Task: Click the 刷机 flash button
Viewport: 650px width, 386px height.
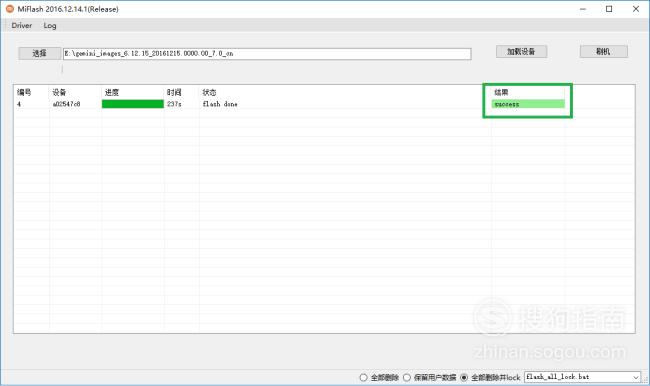Action: (x=603, y=51)
